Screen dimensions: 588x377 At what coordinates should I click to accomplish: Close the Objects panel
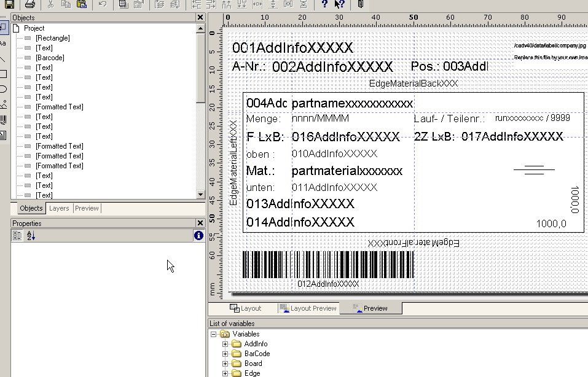(x=200, y=17)
